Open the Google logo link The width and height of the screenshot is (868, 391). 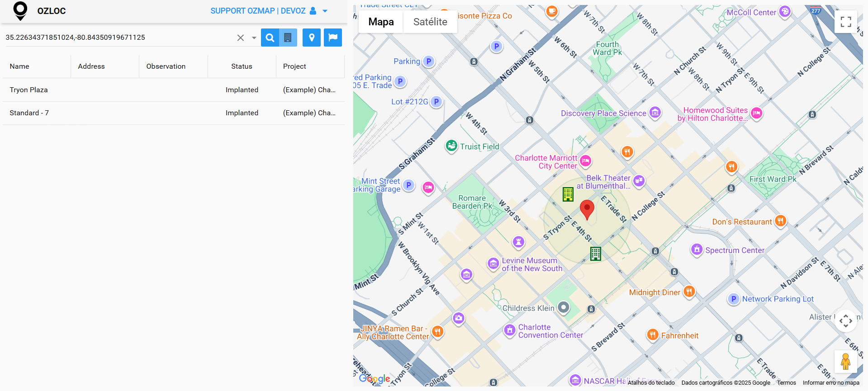(375, 379)
